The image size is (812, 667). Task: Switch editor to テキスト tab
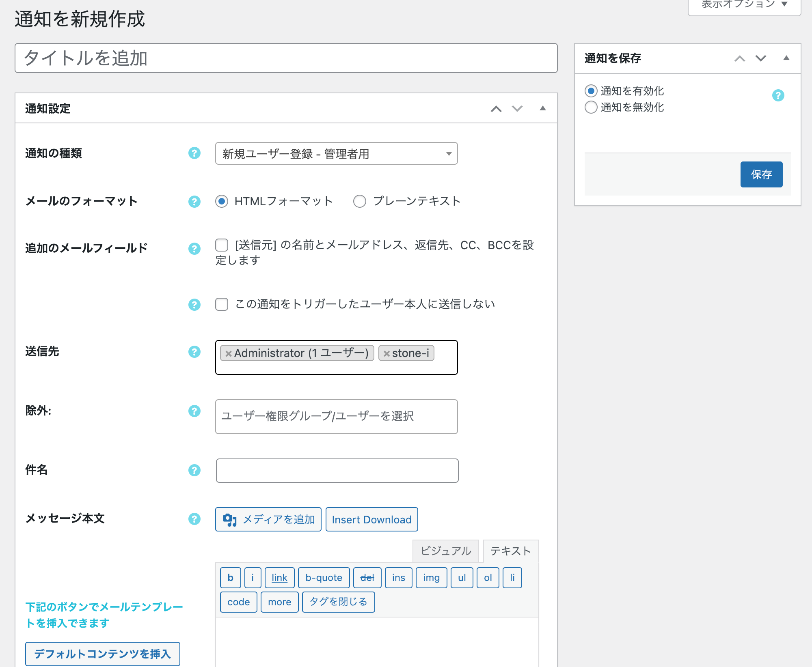point(511,551)
